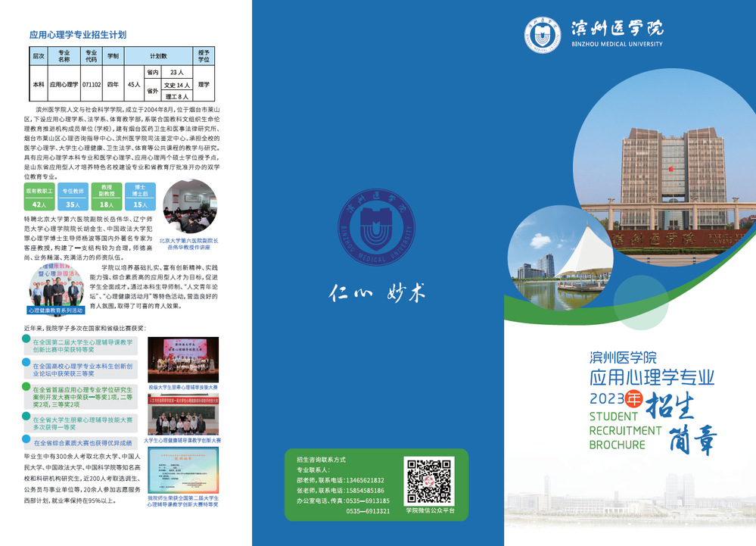The height and width of the screenshot is (546, 756).
Task: Click the orange '年' badge next to 2023
Action: click(634, 398)
